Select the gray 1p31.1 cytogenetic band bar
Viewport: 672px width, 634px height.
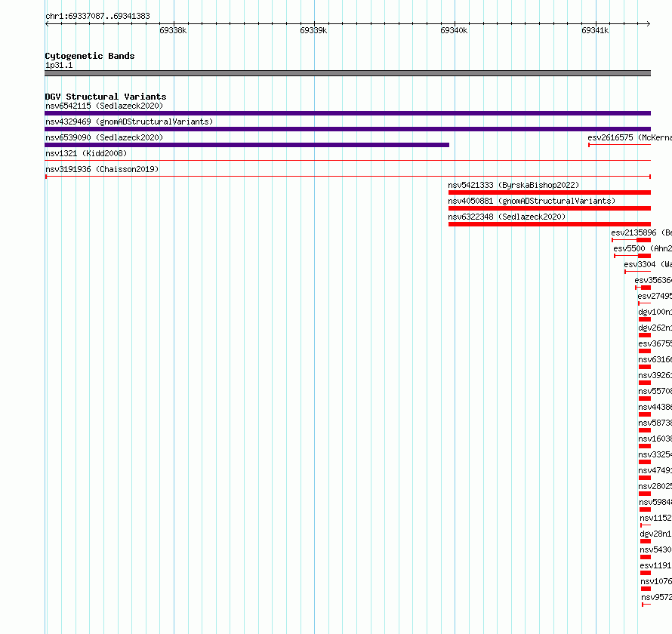[x=347, y=73]
